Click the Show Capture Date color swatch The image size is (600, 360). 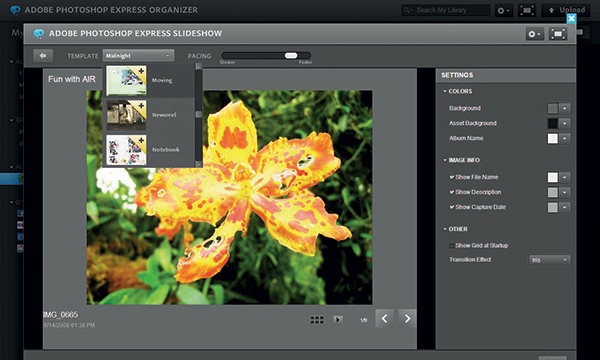553,207
